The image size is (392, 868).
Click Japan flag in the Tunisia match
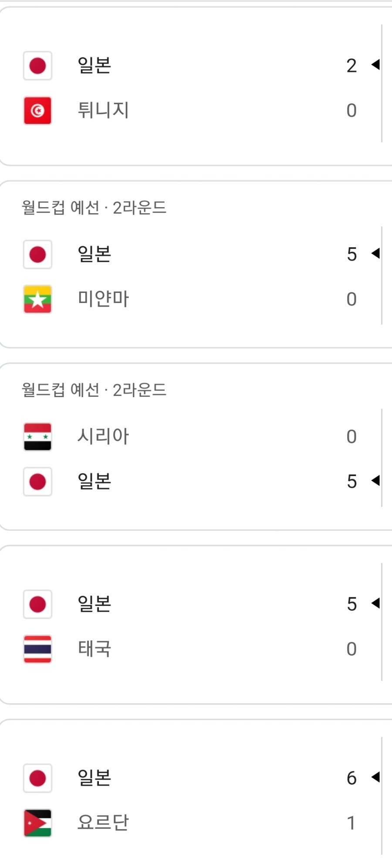pyautogui.click(x=37, y=66)
